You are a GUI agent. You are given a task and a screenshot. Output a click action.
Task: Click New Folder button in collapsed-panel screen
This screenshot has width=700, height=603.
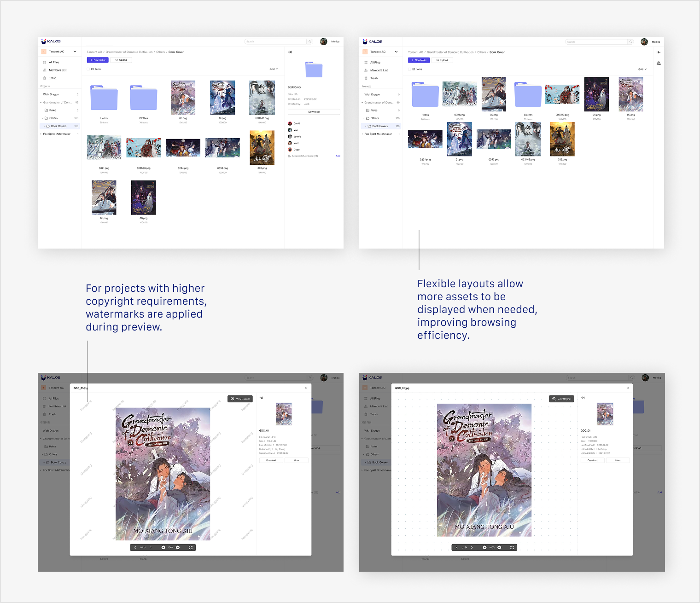tap(419, 60)
